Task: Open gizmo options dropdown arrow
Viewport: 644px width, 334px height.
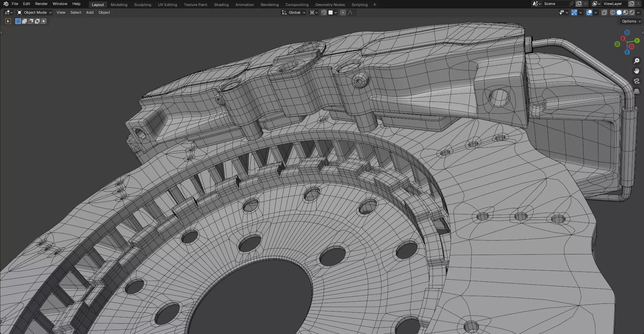Action: 581,12
